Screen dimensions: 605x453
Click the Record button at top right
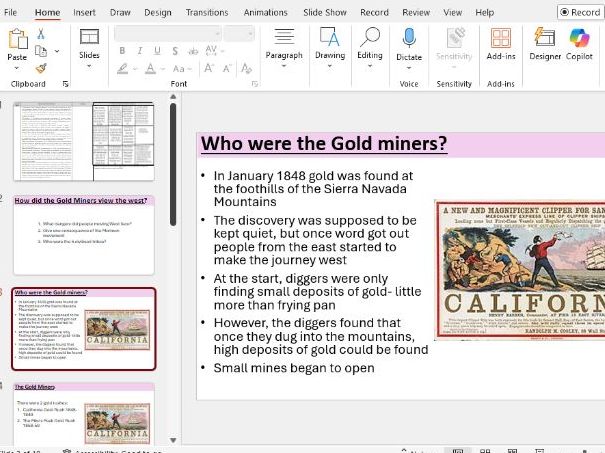[x=581, y=12]
